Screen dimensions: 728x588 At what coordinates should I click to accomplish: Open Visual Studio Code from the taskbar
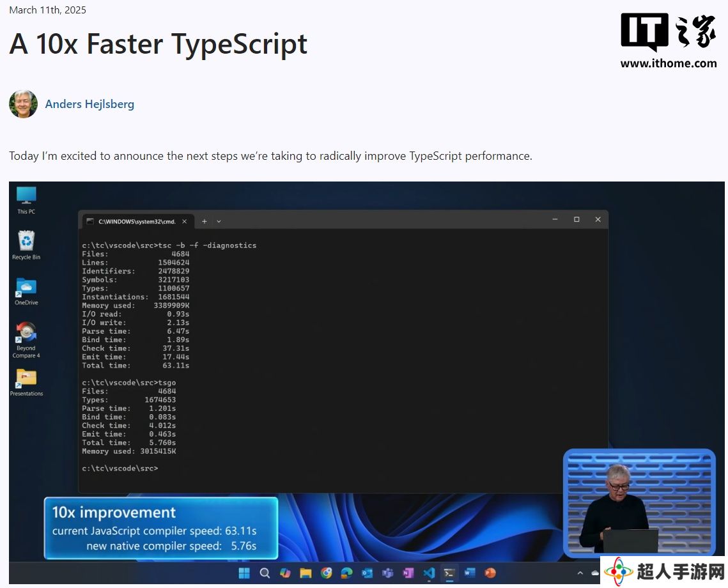(x=429, y=573)
